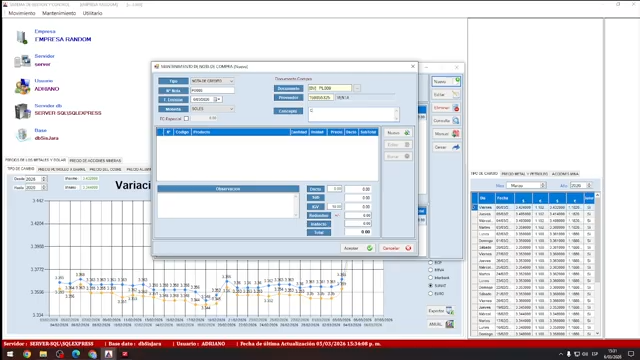Open Chrome from the taskbar
This screenshot has width=640, height=360.
[x=27, y=354]
